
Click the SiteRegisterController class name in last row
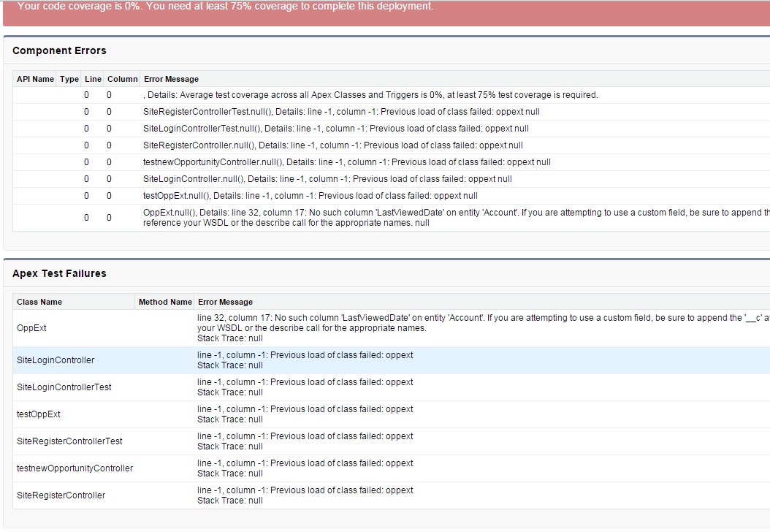61,495
